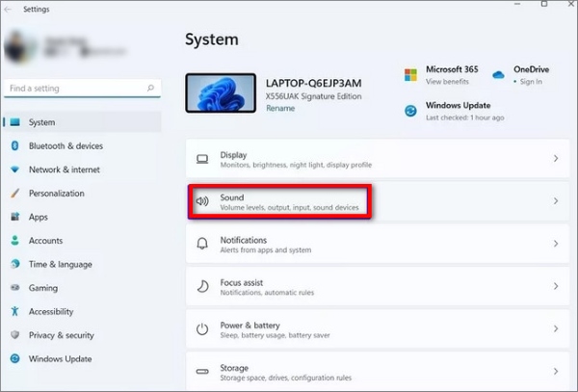Click the Focus assist moon icon
The height and width of the screenshot is (392, 578).
[x=202, y=286]
